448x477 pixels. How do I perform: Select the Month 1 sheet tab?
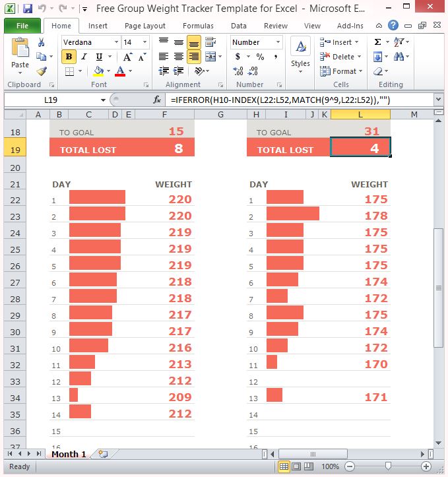tap(69, 454)
